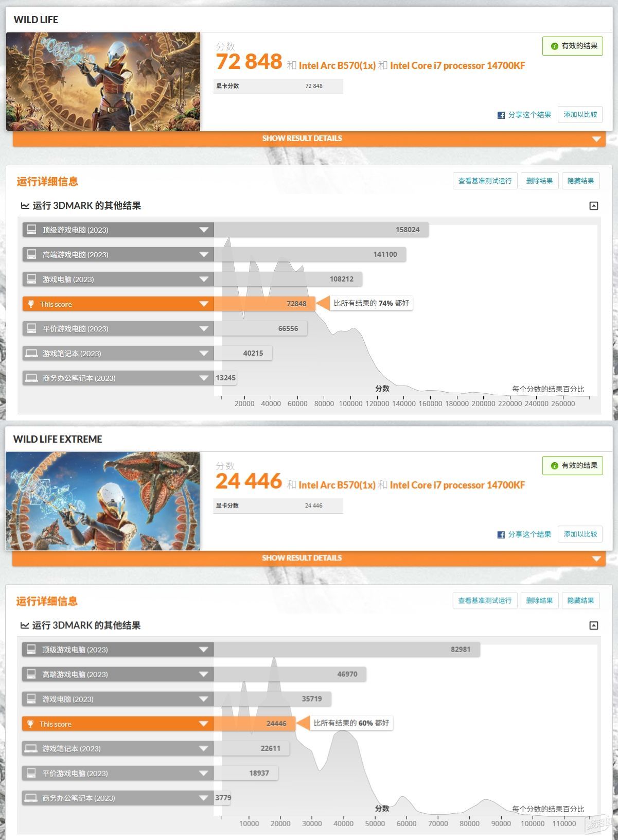Open dropdown arrow on Wild Life 高端游戏电脑 row
Image resolution: width=618 pixels, height=840 pixels.
pyautogui.click(x=204, y=255)
